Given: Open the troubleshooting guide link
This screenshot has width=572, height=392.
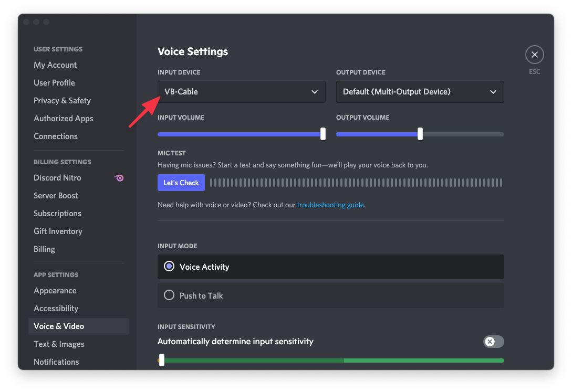Looking at the screenshot, I should click(330, 205).
